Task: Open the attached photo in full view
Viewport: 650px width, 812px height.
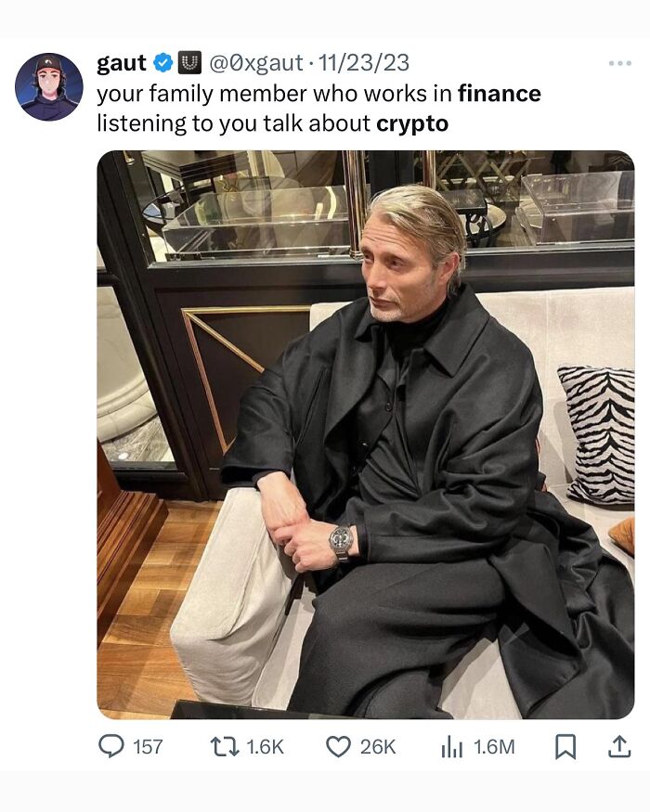Action: click(x=366, y=434)
